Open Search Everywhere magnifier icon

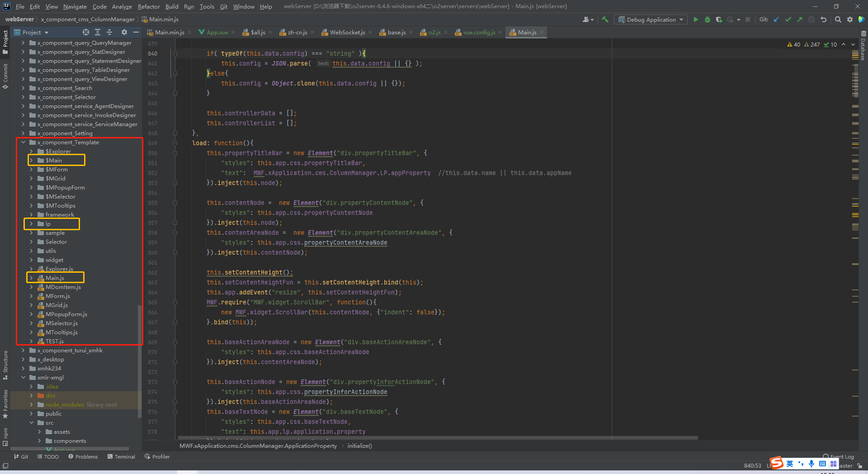pyautogui.click(x=838, y=19)
